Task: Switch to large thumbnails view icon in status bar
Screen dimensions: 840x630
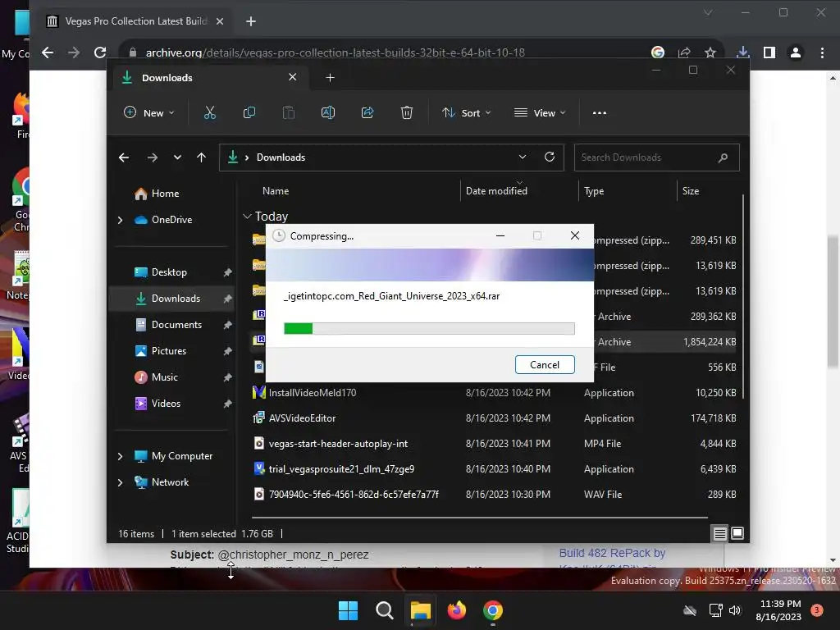Action: (x=737, y=533)
